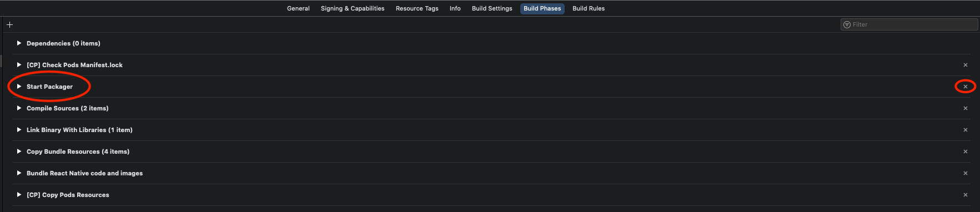980x212 pixels.
Task: Open the Signing & Capabilities tab
Action: click(x=353, y=8)
